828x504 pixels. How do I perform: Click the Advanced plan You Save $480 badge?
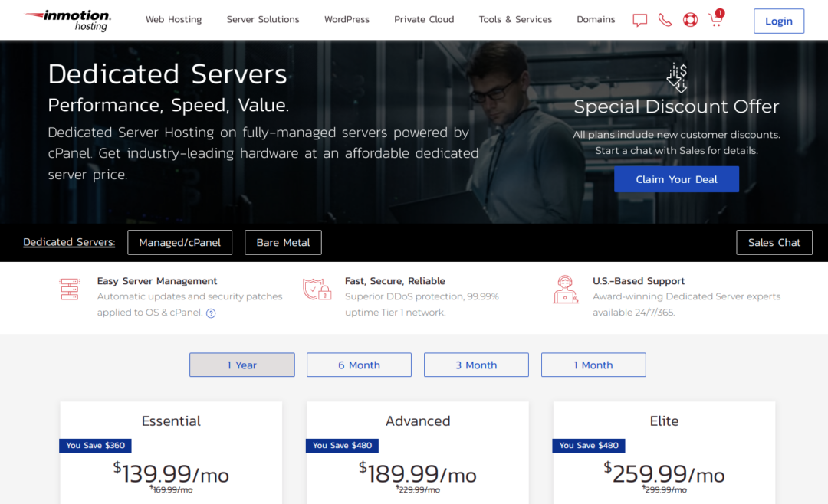pyautogui.click(x=342, y=446)
